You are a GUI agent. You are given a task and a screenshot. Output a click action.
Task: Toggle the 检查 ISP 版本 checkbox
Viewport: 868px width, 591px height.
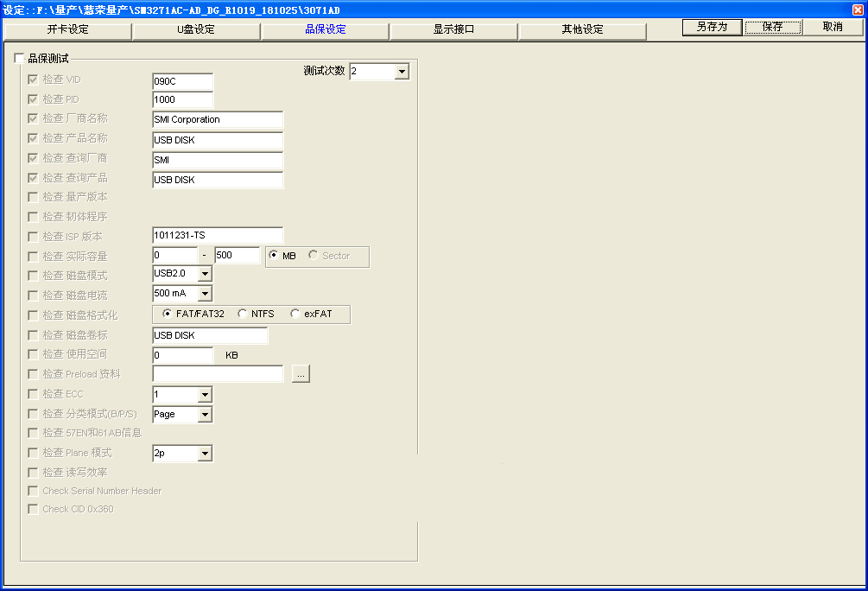(x=33, y=237)
